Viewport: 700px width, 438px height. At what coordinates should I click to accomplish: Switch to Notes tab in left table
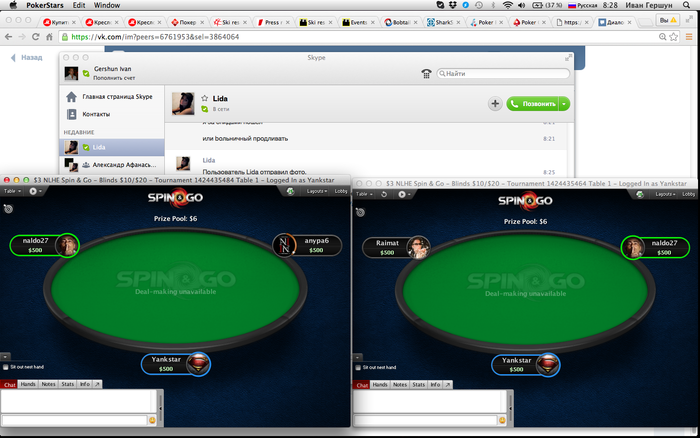click(49, 384)
